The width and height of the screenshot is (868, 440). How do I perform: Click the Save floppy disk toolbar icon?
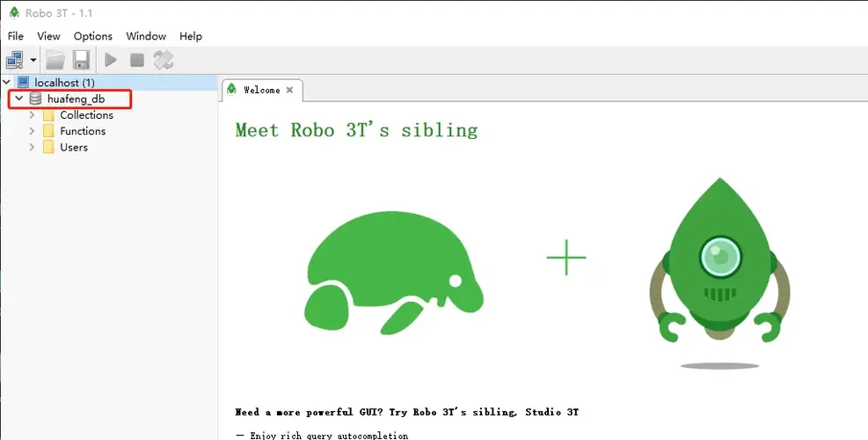(x=82, y=60)
